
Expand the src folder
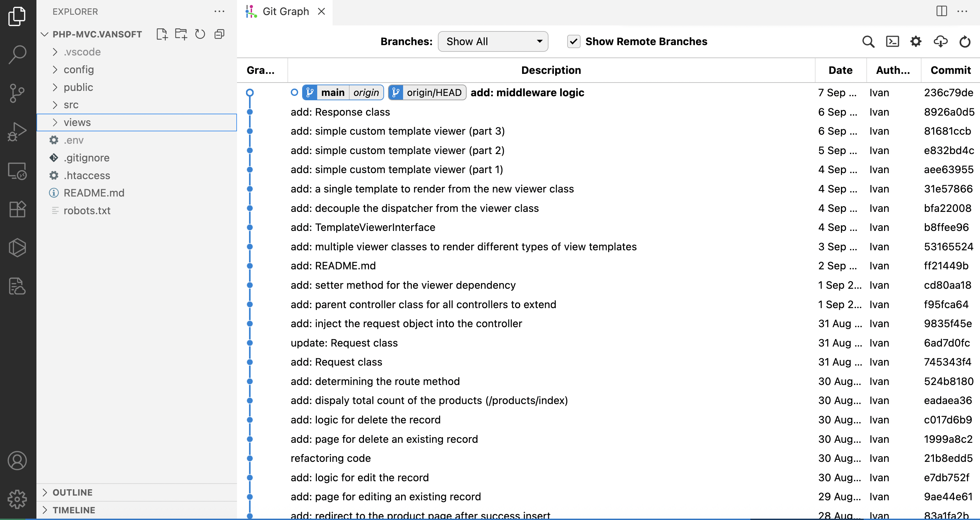pos(71,105)
